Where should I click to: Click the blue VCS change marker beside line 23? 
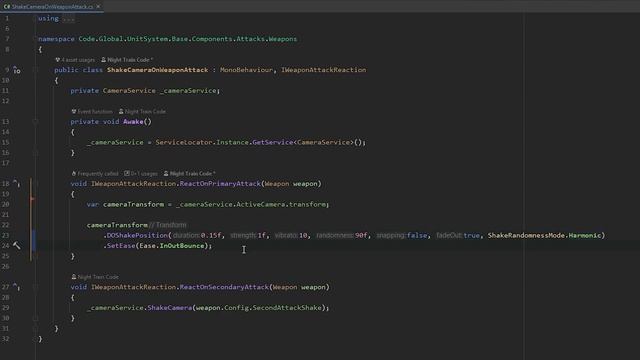tap(33, 240)
